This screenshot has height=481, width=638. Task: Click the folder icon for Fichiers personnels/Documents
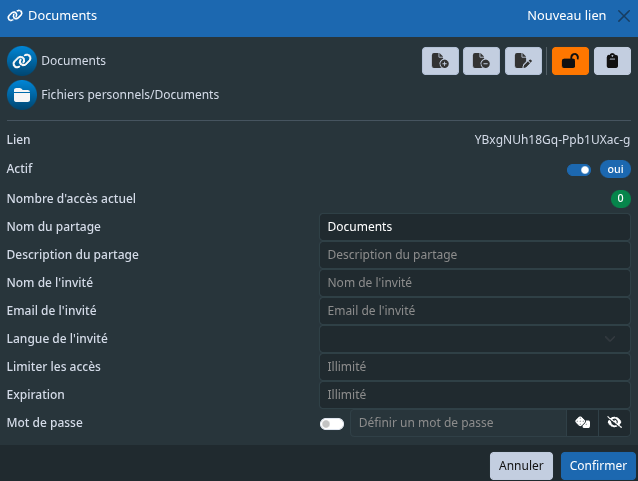(x=22, y=95)
